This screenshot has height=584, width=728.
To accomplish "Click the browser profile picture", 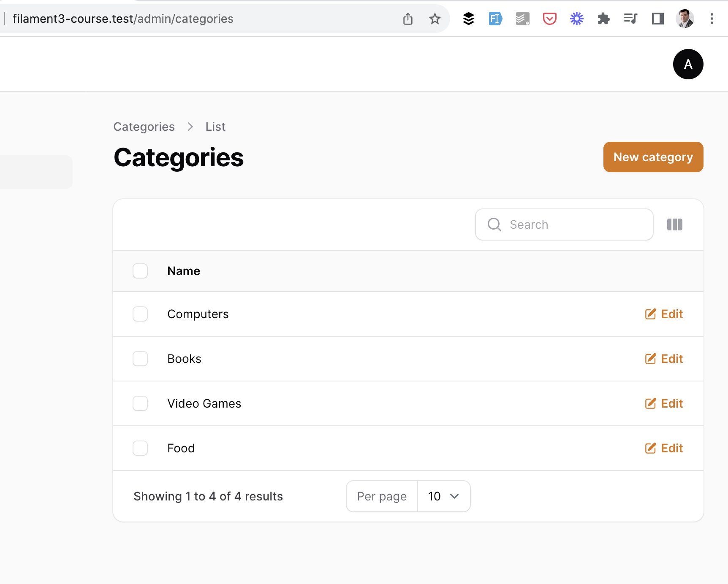I will click(x=685, y=19).
